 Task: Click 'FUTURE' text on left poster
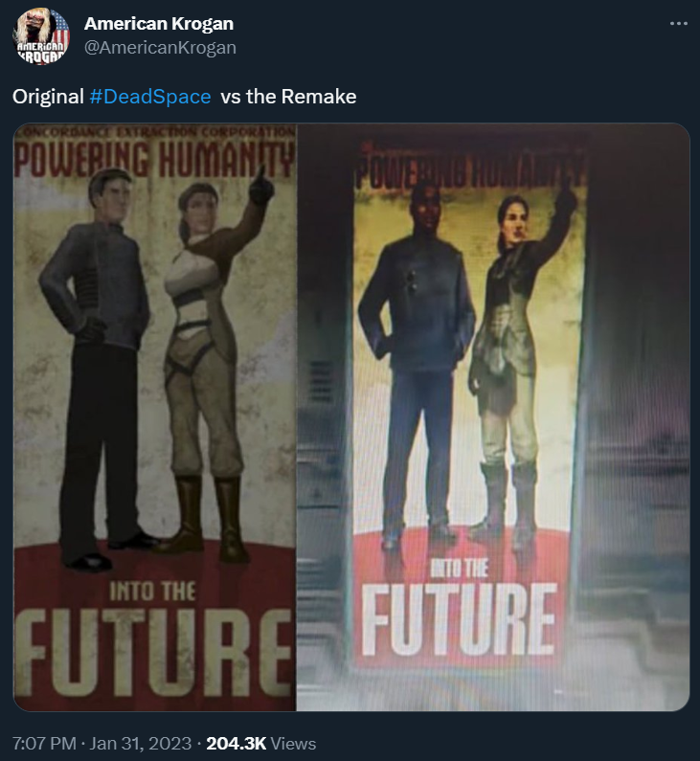[154, 652]
